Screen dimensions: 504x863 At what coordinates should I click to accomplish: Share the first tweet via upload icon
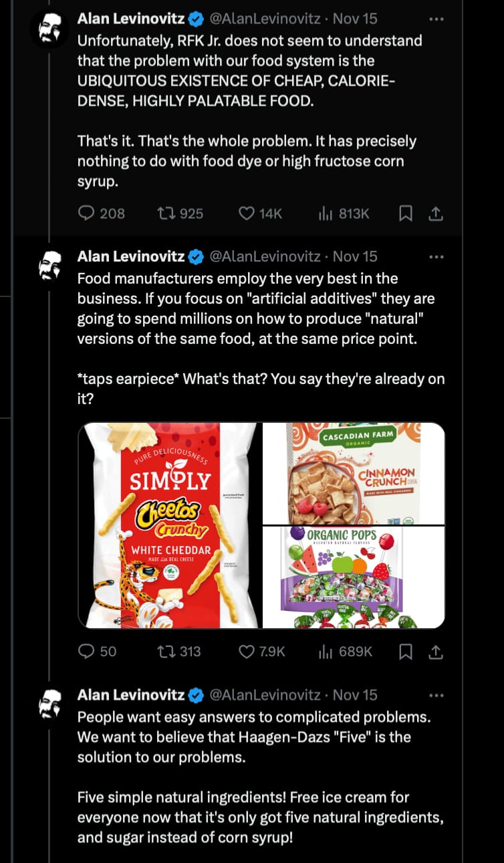[x=435, y=213]
